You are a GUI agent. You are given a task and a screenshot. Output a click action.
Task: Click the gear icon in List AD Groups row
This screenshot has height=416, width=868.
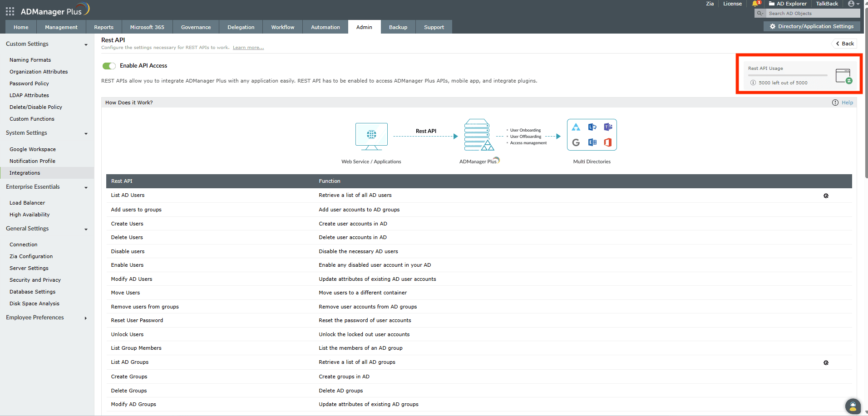pyautogui.click(x=826, y=362)
